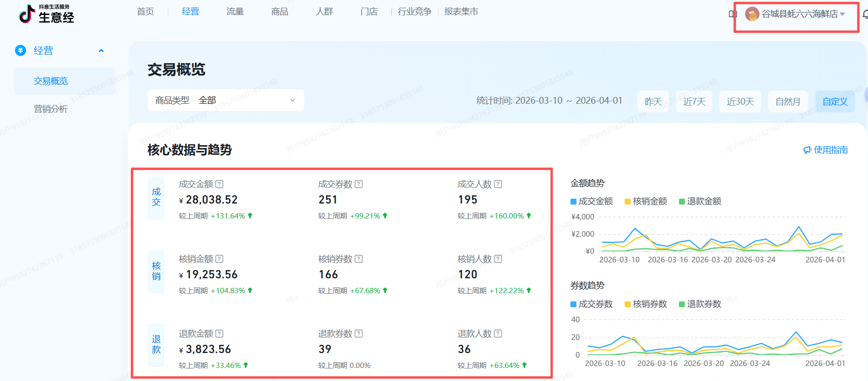
Task: Open 营销分析 in the sidebar
Action: (x=51, y=109)
